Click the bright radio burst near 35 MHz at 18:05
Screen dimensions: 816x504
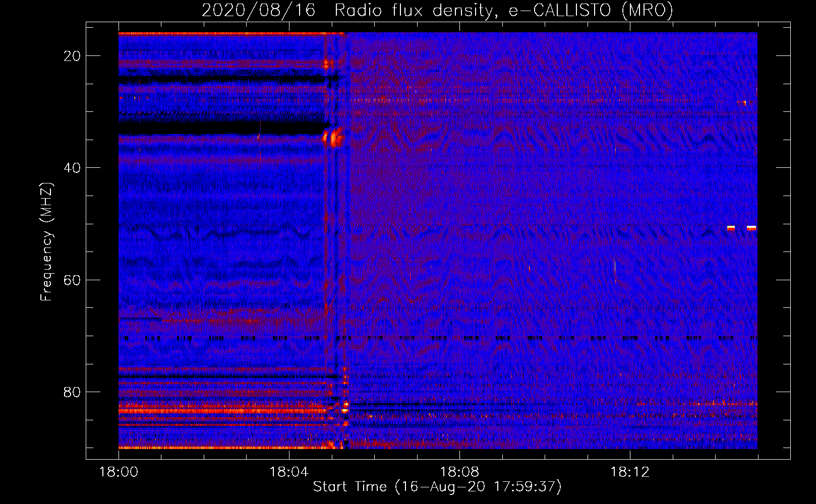tap(333, 137)
